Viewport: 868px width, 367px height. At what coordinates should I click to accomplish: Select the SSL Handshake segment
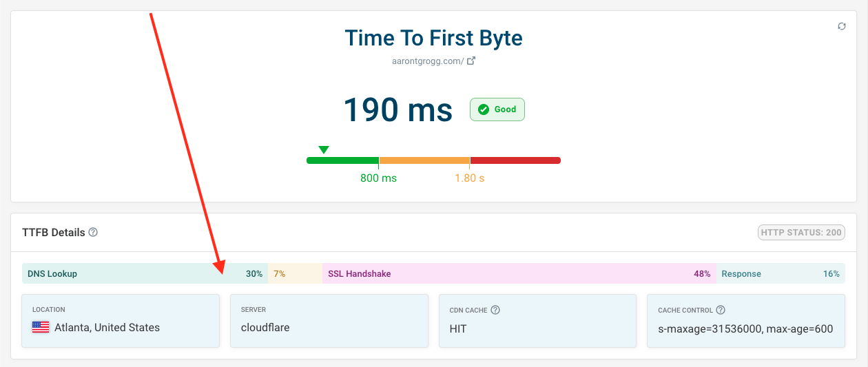point(518,273)
